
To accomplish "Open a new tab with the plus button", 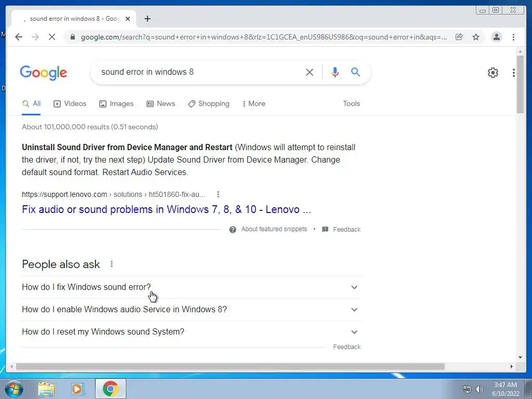I will pos(147,19).
